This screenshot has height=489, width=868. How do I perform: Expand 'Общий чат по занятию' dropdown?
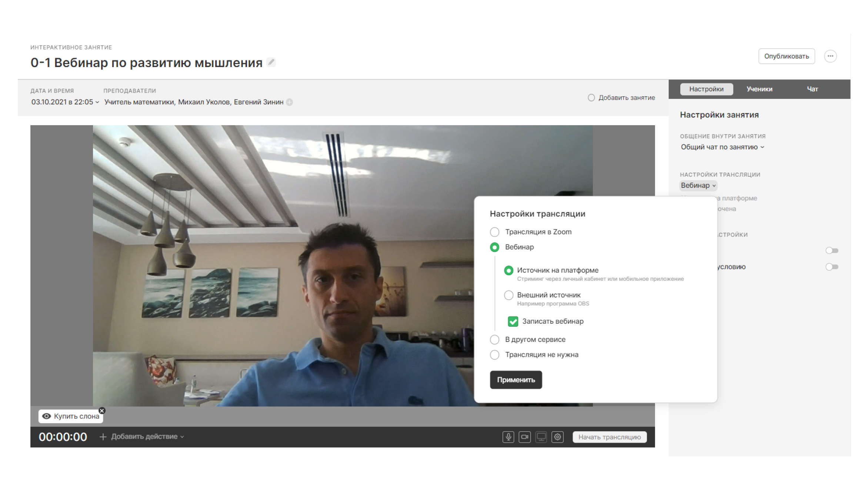(722, 147)
